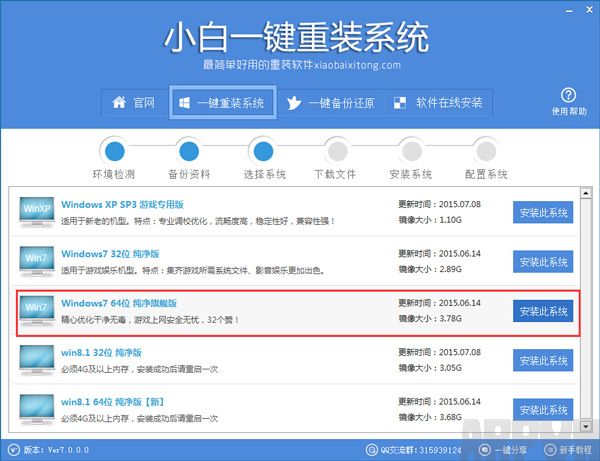Switch to 一键备份还原 tab

(329, 102)
